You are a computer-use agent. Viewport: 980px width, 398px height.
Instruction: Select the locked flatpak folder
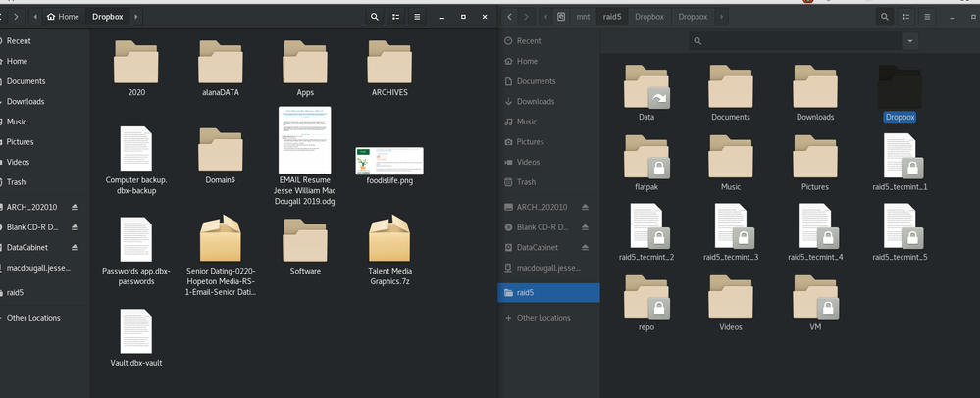click(x=646, y=157)
